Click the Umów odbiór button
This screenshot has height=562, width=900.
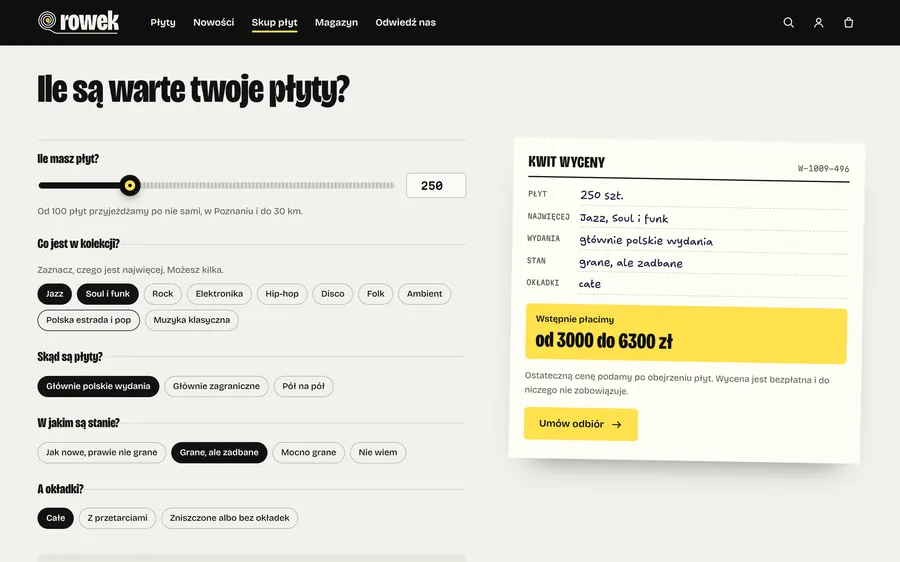[581, 424]
